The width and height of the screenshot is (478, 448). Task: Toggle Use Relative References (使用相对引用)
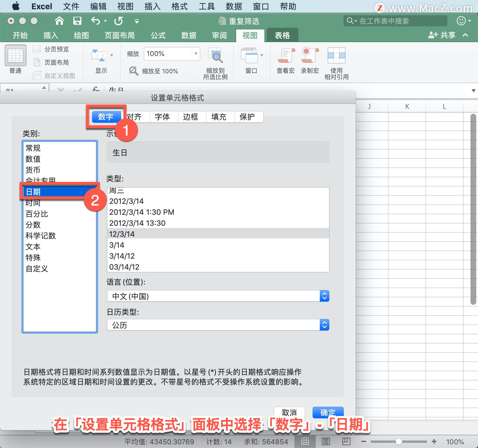click(337, 64)
